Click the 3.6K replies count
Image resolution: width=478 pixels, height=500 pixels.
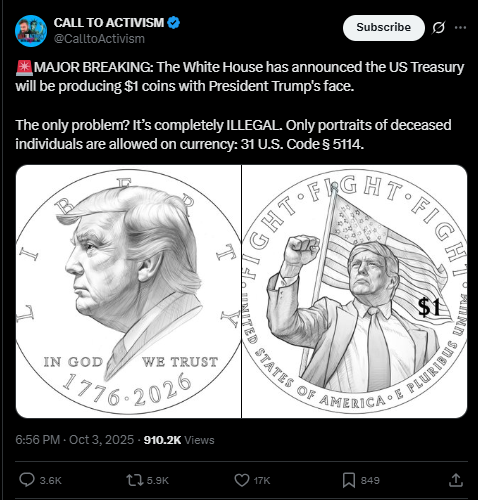click(51, 480)
